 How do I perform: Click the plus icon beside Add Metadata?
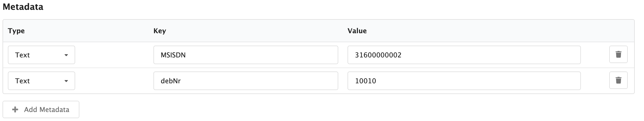point(15,109)
